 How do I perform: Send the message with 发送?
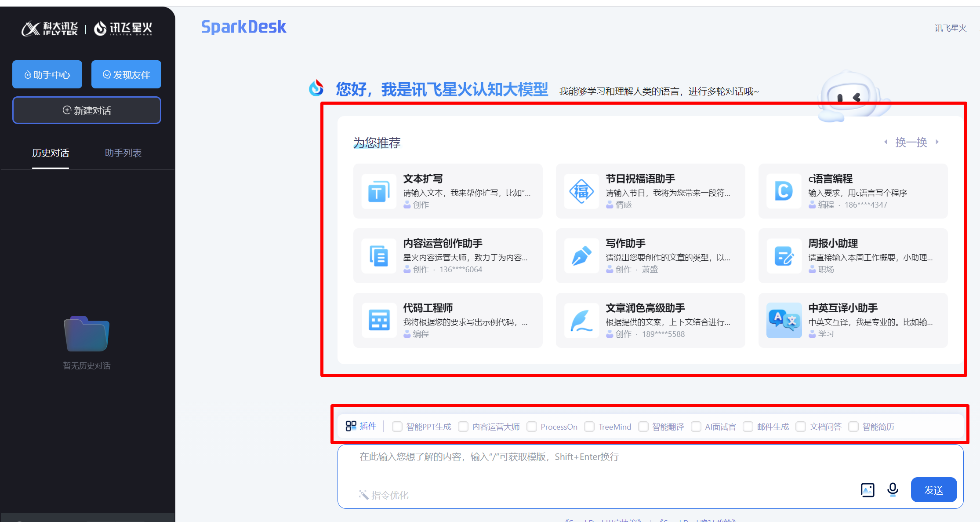coord(934,489)
